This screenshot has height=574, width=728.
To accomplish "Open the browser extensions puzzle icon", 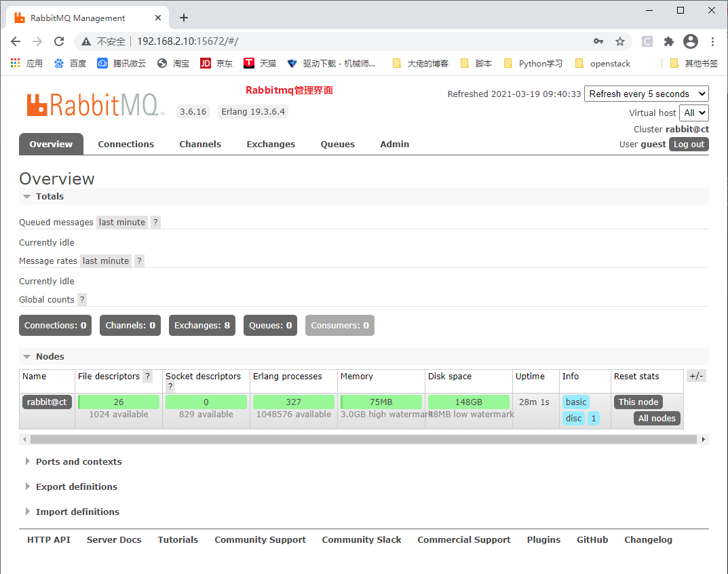I will click(668, 41).
